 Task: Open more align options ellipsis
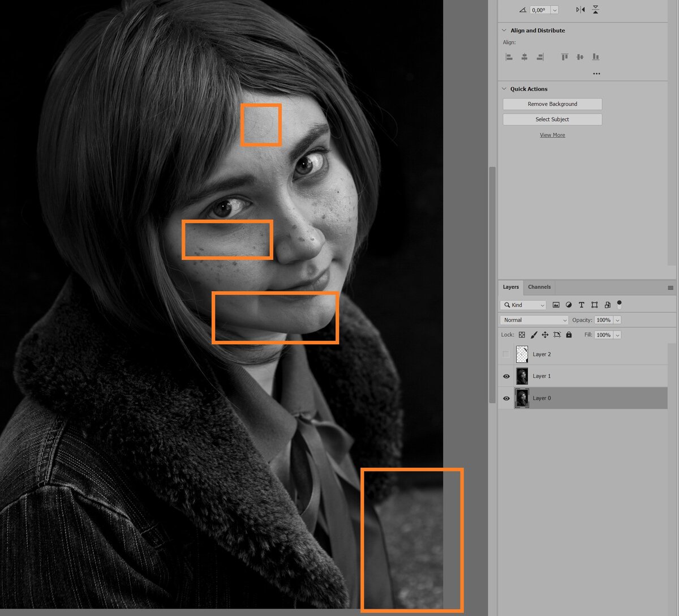596,74
